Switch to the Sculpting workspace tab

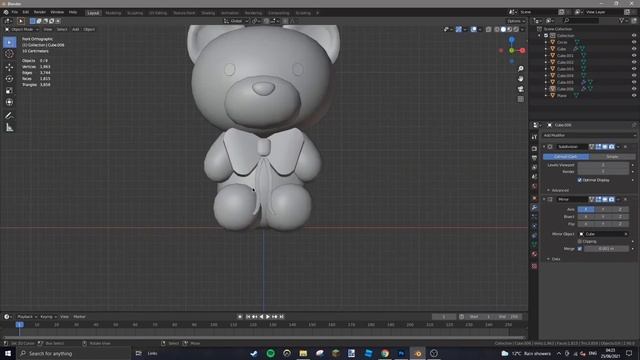(x=135, y=13)
